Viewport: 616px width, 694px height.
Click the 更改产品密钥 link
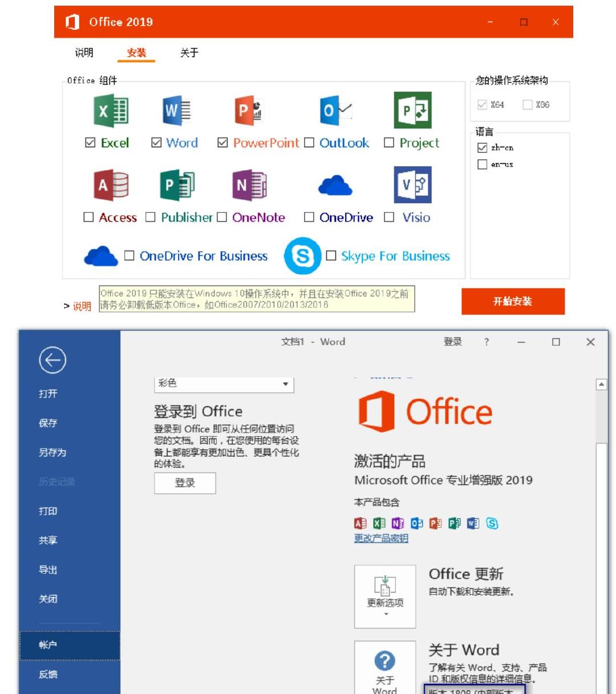click(x=381, y=538)
